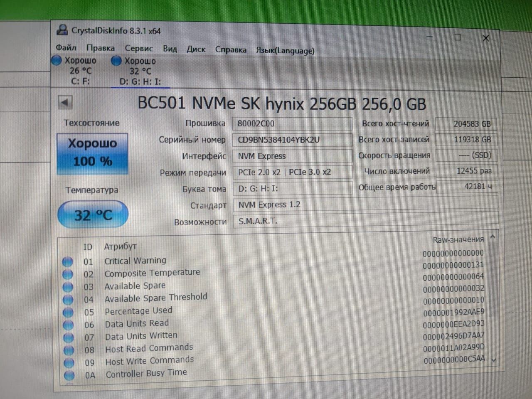Image resolution: width=532 pixels, height=399 pixels.
Task: Click status circle icon for Critical Warning
Action: tap(68, 262)
